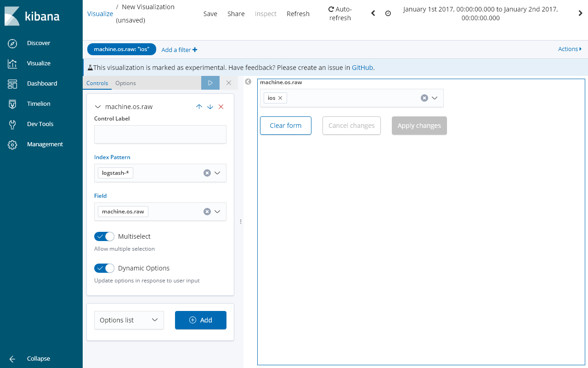The image size is (588, 368).
Task: Collapse the editor sidebar arrow
Action: coord(248,82)
